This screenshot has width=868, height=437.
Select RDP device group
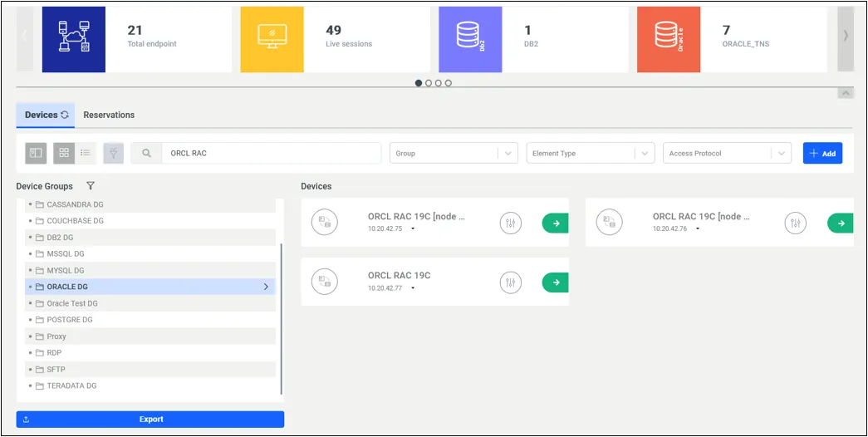150,353
